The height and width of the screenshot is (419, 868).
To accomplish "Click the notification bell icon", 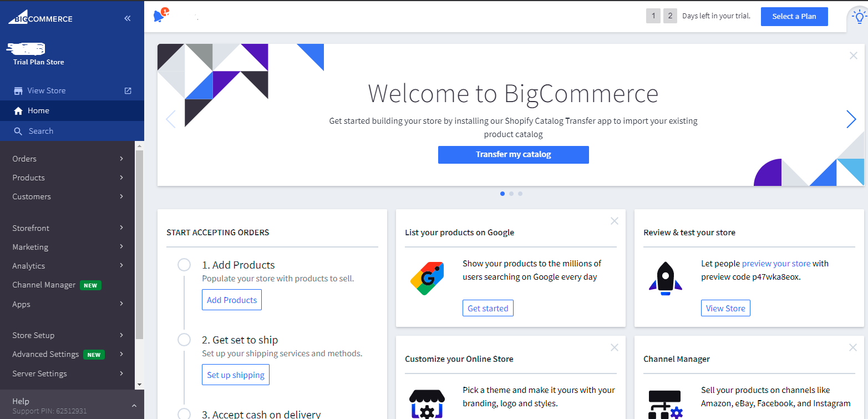I will [159, 16].
